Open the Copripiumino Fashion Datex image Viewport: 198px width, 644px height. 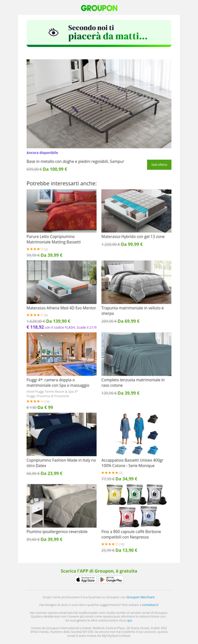pos(61,434)
